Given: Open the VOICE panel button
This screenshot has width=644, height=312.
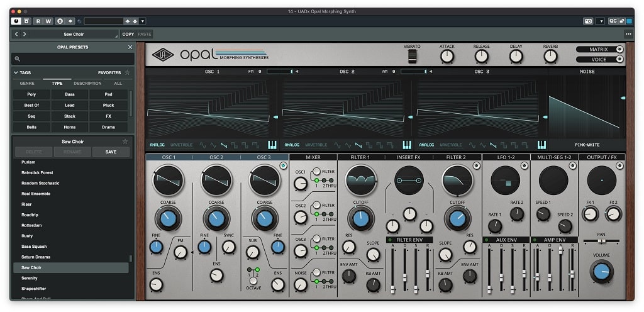Looking at the screenshot, I should click(x=599, y=60).
